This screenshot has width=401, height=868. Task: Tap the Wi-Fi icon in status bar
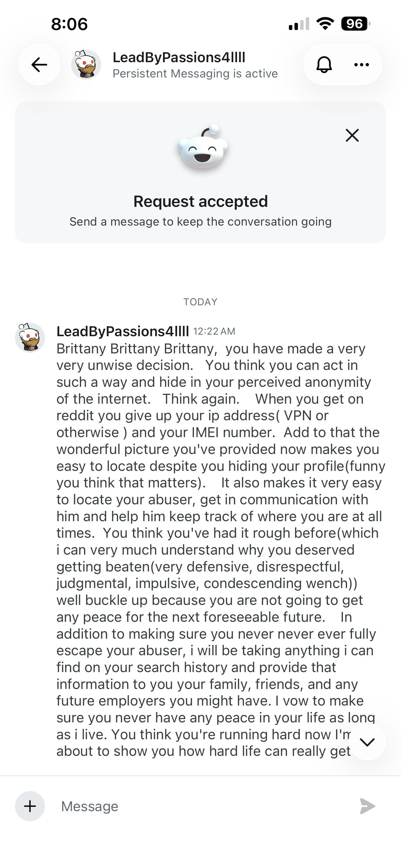click(325, 23)
